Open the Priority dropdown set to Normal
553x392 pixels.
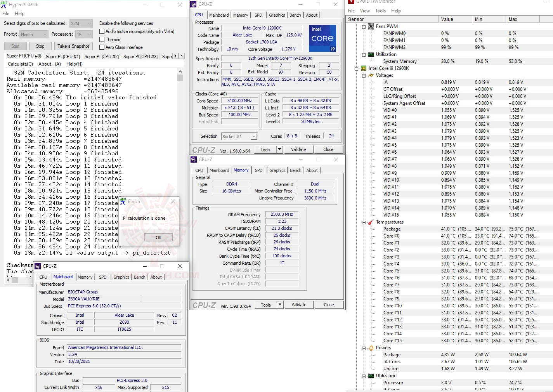[34, 35]
